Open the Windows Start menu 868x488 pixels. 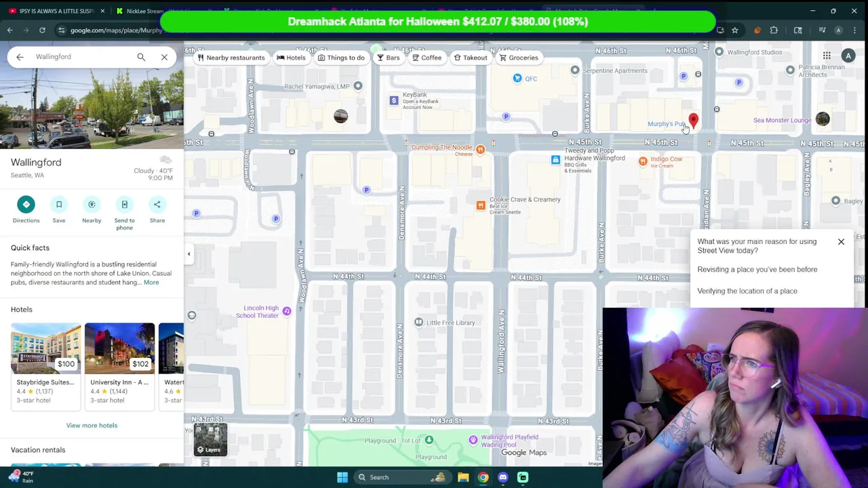tap(342, 477)
